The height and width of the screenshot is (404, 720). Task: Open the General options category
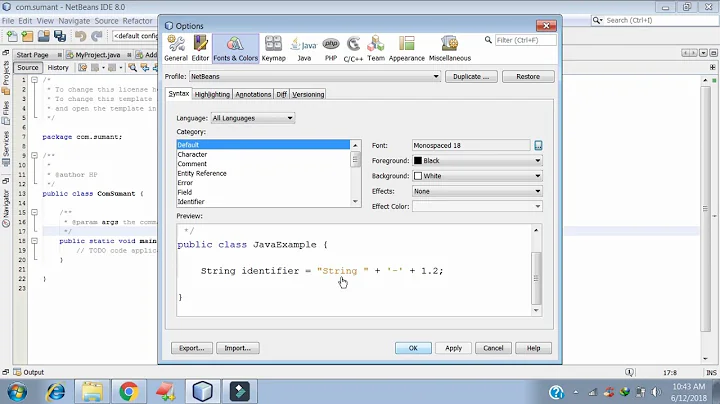[x=176, y=48]
